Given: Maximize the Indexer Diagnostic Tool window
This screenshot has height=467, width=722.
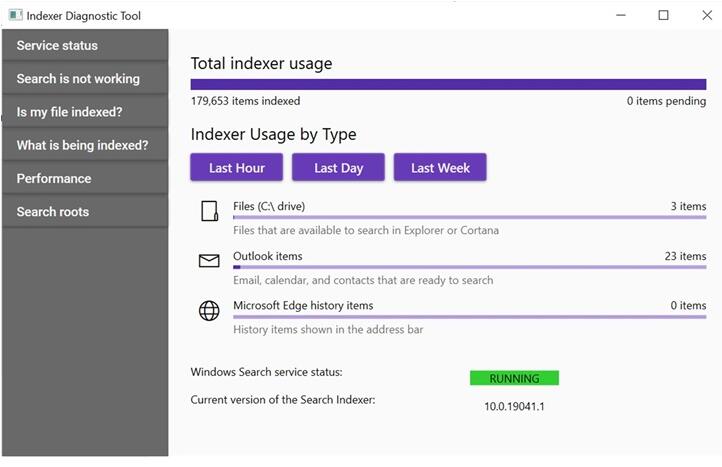Looking at the screenshot, I should [664, 15].
